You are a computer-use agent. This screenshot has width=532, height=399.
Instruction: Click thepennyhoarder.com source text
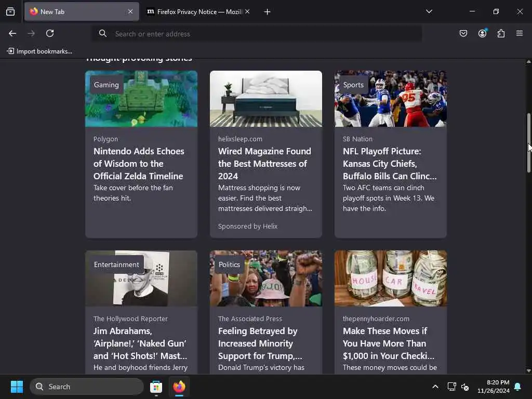tap(376, 318)
